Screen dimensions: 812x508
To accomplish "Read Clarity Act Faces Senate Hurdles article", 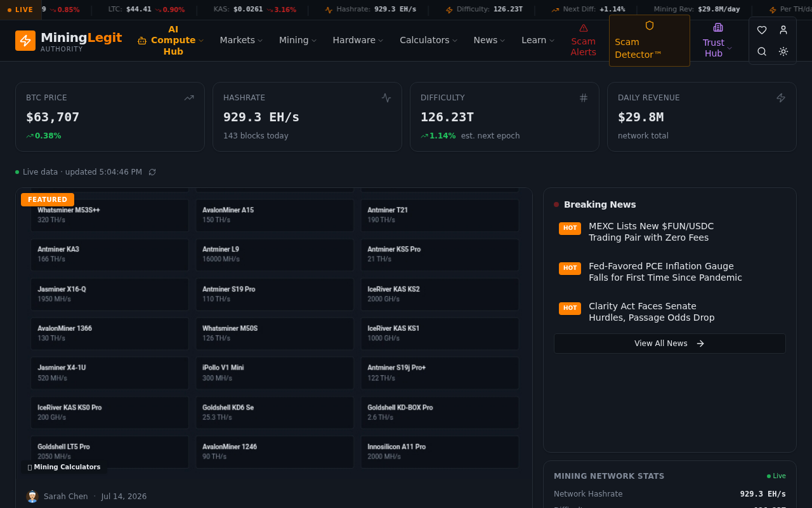I will [652, 312].
